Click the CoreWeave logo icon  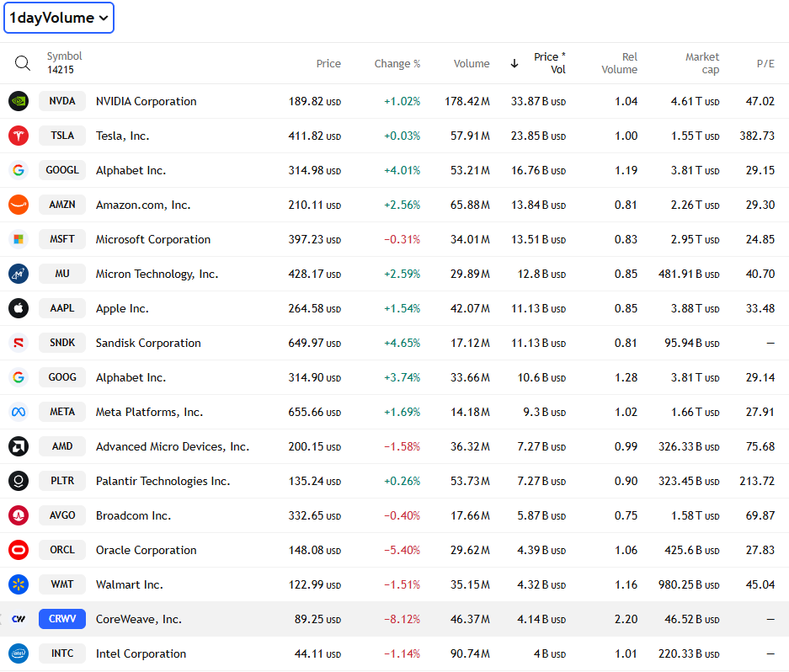coord(19,619)
